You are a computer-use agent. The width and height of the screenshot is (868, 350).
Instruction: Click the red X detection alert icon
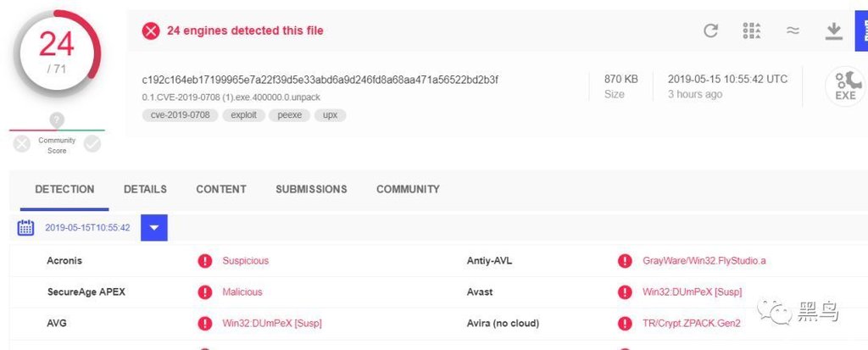tap(151, 31)
